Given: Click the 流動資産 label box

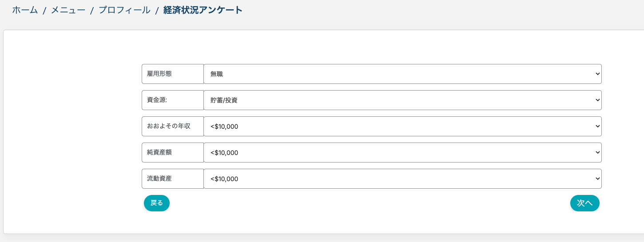Looking at the screenshot, I should pos(172,179).
